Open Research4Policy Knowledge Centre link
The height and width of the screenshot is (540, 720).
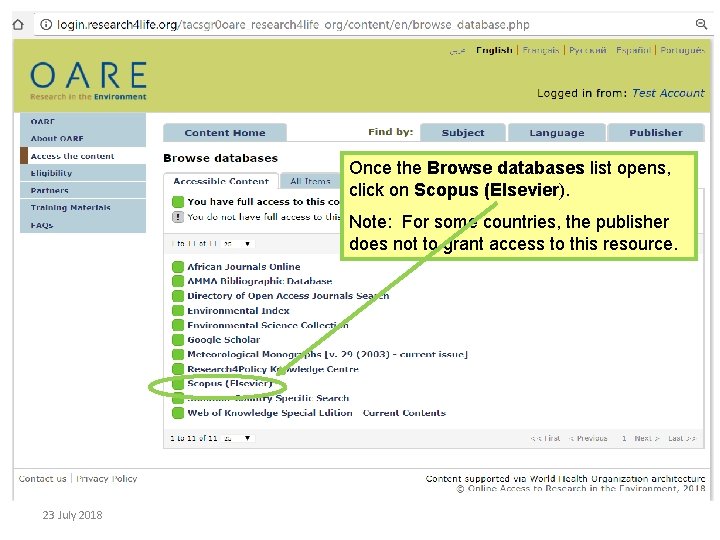point(273,369)
